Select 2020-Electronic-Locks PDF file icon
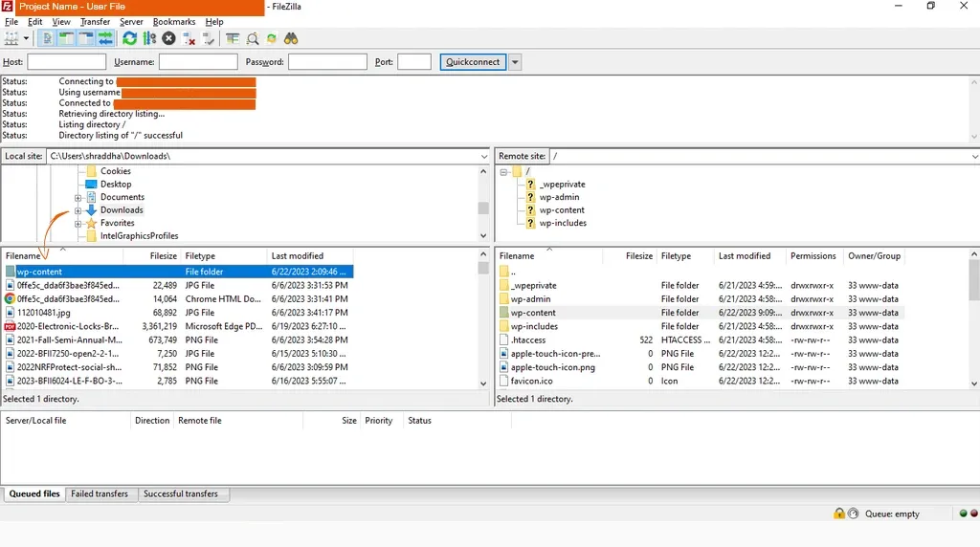 (10, 327)
